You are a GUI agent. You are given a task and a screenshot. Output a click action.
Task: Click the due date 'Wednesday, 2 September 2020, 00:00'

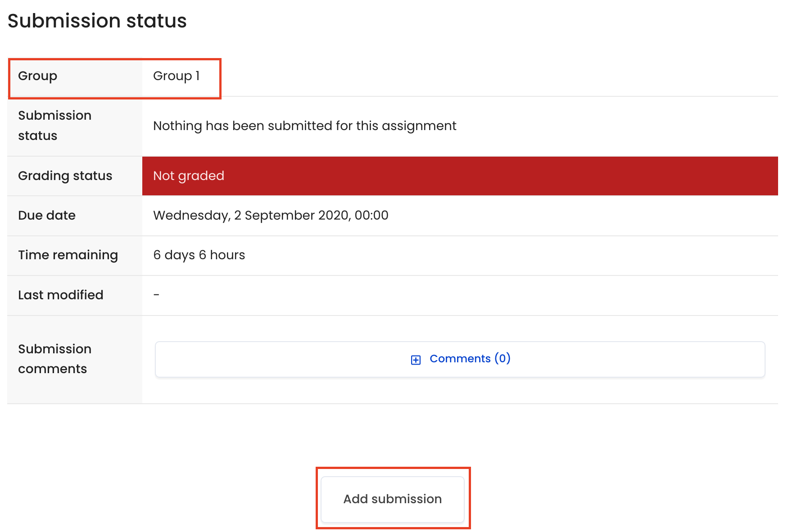[271, 215]
